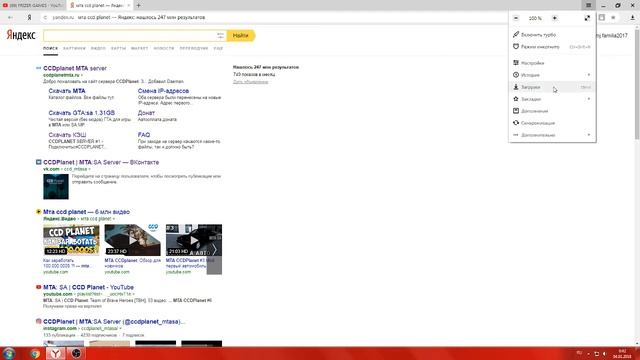Viewport: 640px width, 360px height.
Task: Click the Yandex search input field
Action: (x=129, y=36)
